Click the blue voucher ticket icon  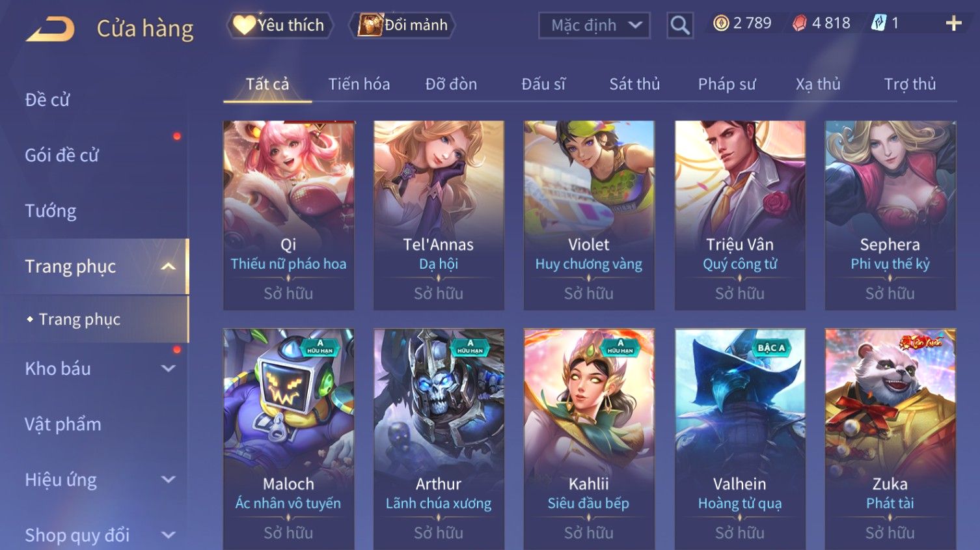coord(878,23)
